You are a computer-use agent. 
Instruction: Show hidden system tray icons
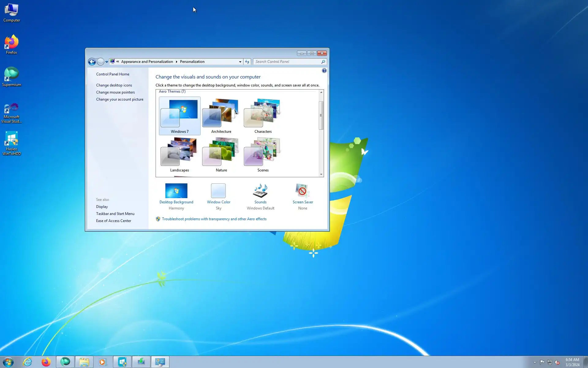(x=535, y=362)
